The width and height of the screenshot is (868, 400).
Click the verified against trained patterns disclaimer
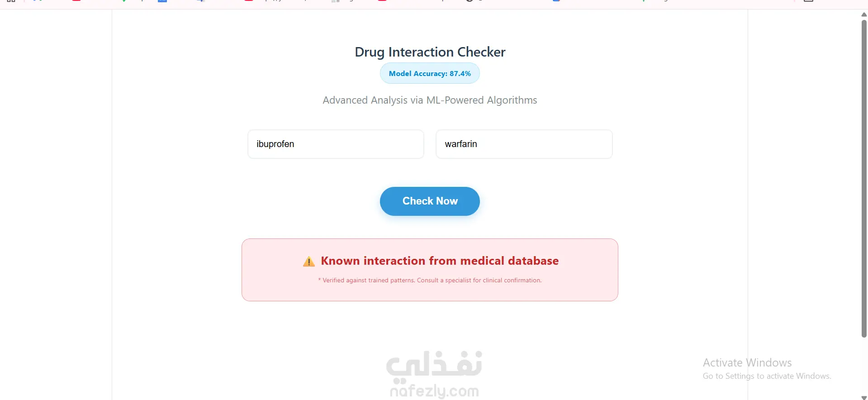(430, 281)
